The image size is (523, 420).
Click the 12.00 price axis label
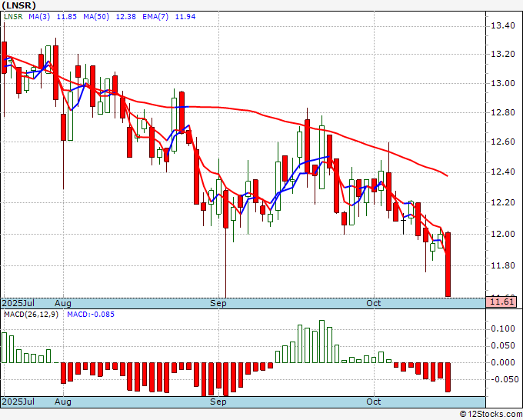(503, 234)
